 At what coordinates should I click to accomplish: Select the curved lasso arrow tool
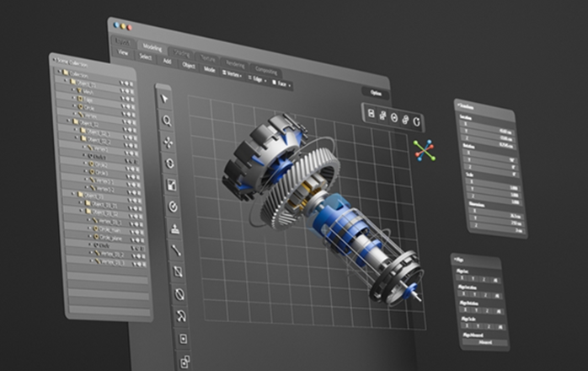(x=181, y=316)
